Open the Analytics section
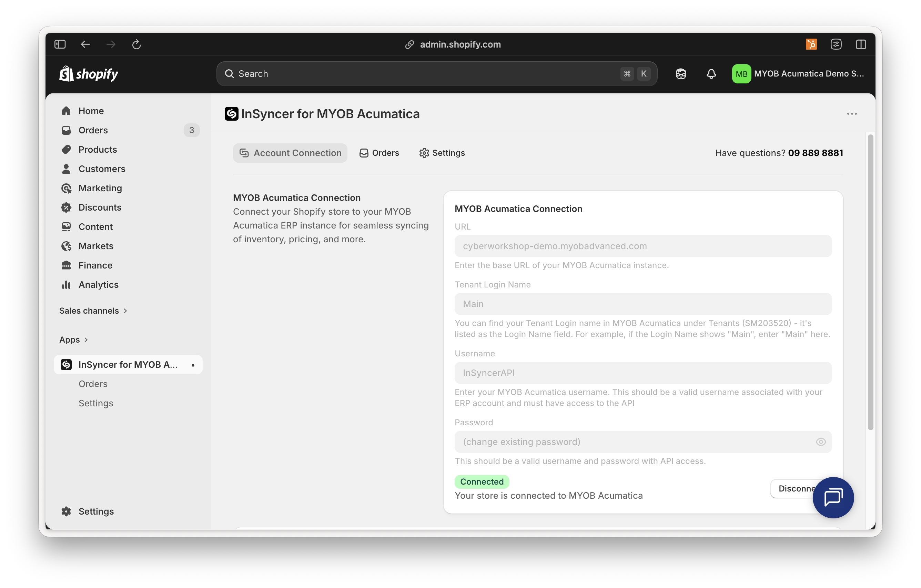 click(x=98, y=284)
